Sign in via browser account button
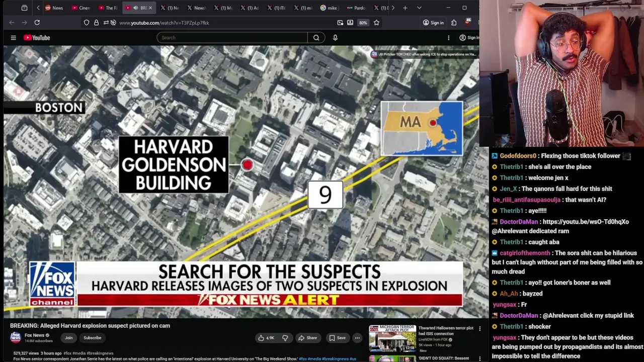Screen dimensions: 644x362 (x=433, y=23)
